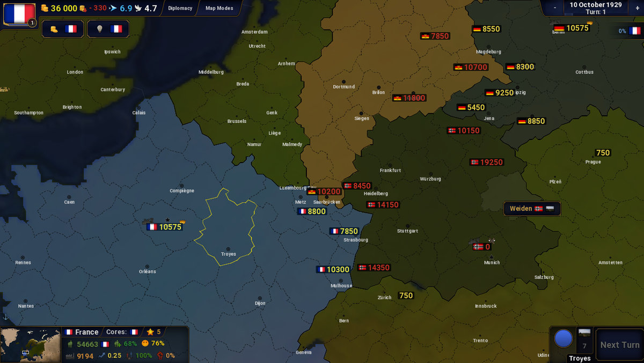Click the city of Brussels
644x363 pixels.
pos(237,121)
